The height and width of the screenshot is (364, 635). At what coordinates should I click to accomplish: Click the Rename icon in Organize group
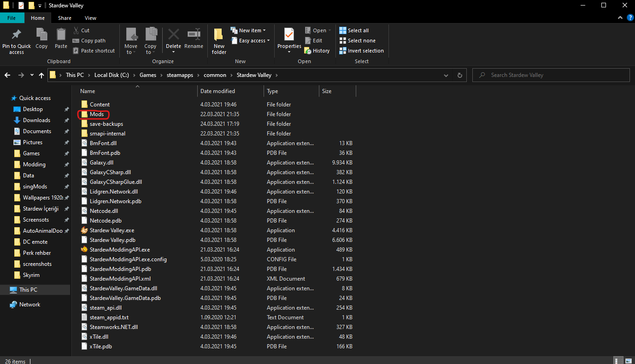[x=194, y=35]
